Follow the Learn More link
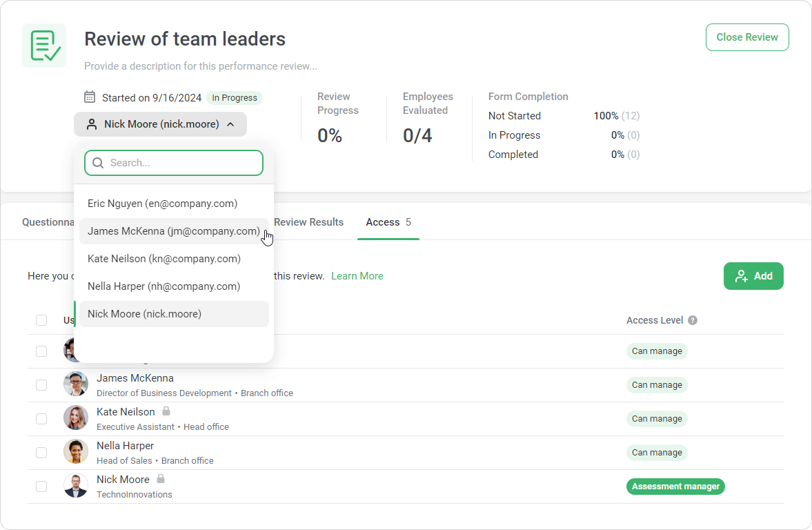Viewport: 812px width, 530px height. point(357,276)
